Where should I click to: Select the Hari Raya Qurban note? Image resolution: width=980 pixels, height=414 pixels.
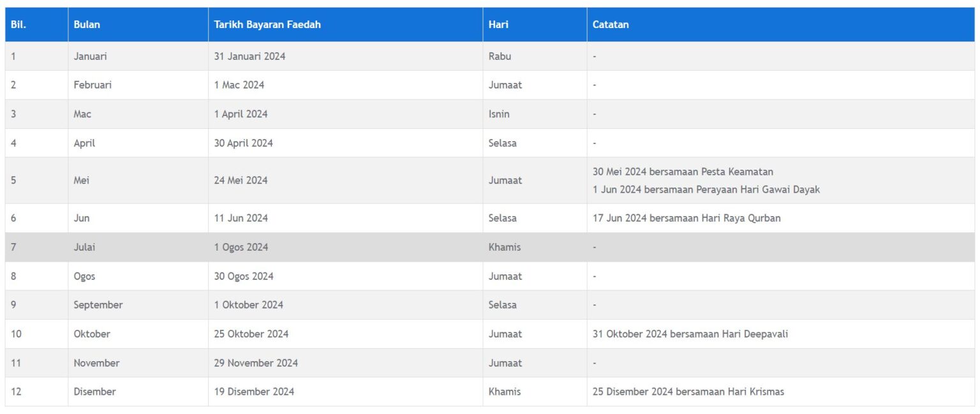(687, 218)
